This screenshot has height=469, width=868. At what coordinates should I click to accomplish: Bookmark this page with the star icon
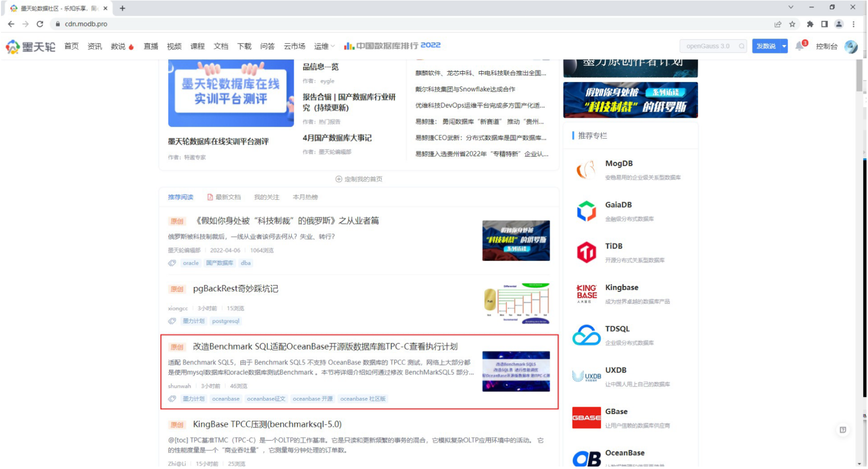(x=792, y=24)
